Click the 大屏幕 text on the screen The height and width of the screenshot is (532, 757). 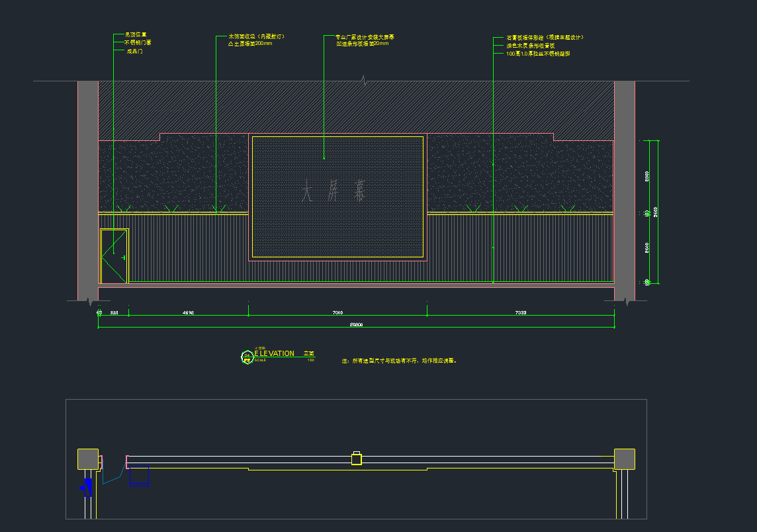click(x=334, y=193)
